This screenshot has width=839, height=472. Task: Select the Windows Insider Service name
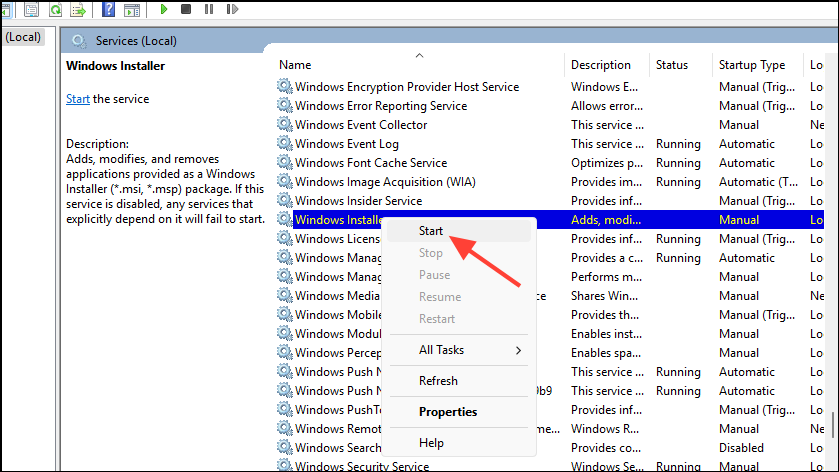pyautogui.click(x=359, y=201)
